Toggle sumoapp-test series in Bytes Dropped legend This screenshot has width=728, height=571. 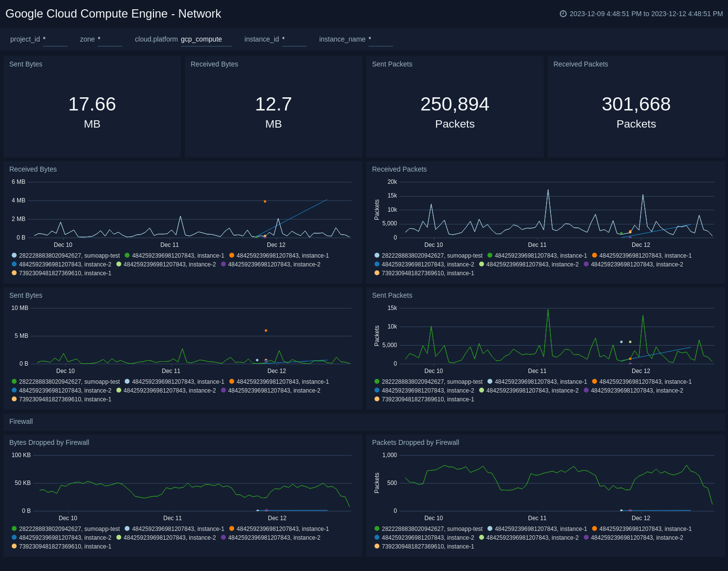pyautogui.click(x=66, y=529)
